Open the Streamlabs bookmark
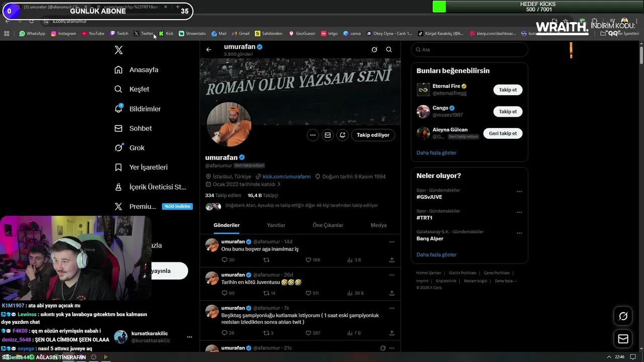The height and width of the screenshot is (362, 644). tap(192, 34)
